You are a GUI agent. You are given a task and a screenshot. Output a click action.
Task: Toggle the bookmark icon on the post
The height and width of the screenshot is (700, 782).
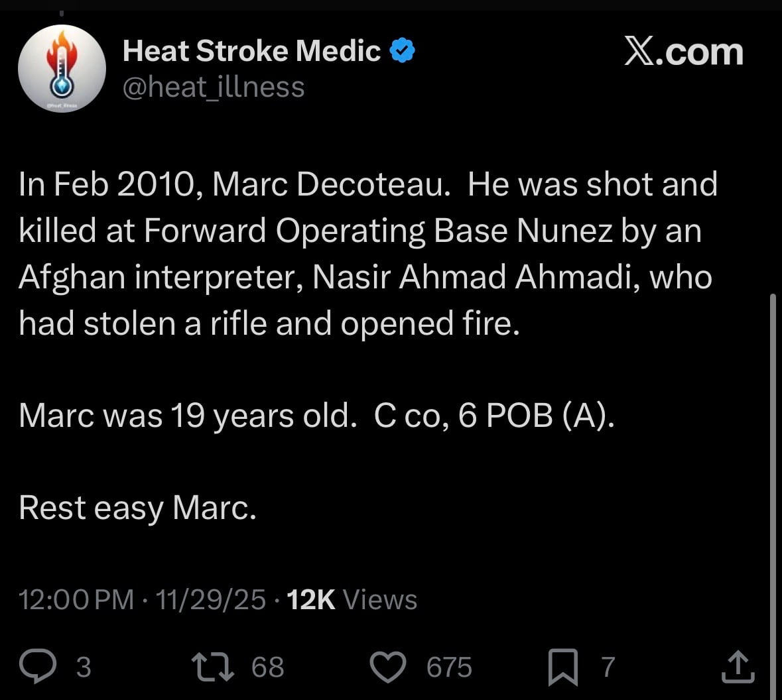coord(562,667)
